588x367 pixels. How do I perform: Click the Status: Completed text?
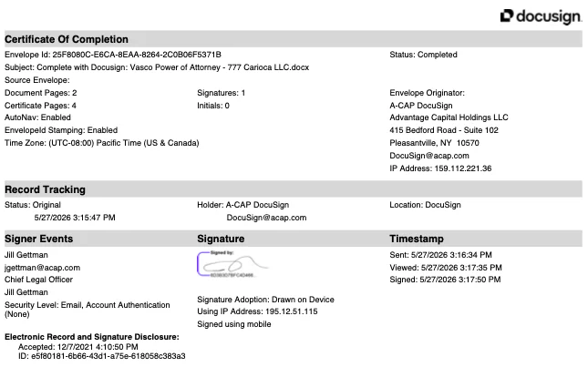click(x=423, y=55)
